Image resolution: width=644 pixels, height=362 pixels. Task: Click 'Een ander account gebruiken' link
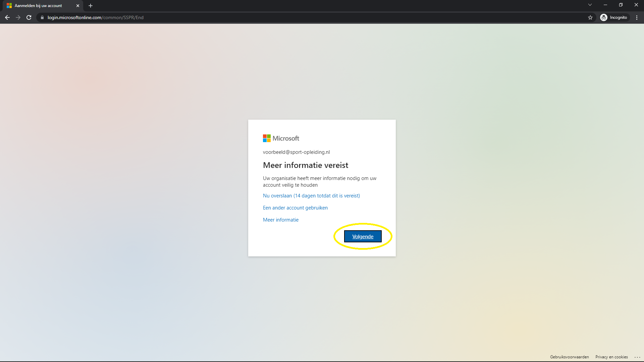coord(295,208)
